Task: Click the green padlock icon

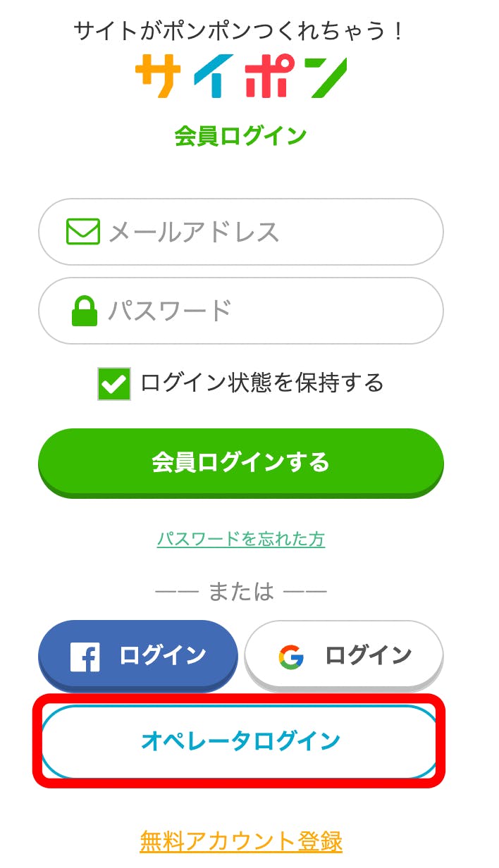Action: [x=85, y=311]
